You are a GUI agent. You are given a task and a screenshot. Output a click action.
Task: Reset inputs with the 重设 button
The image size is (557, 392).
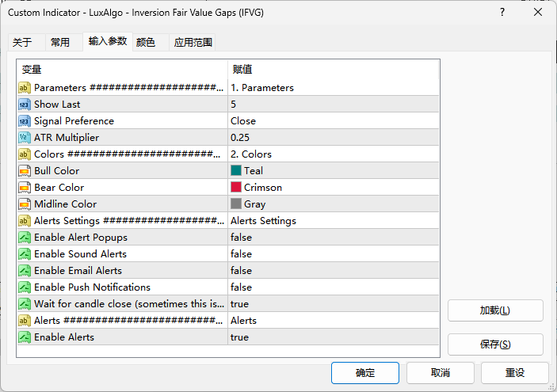tap(515, 373)
